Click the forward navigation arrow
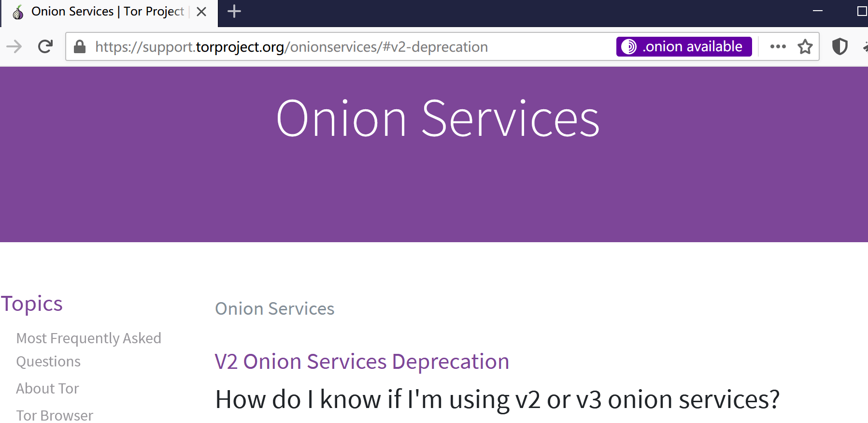Screen dimensions: 868x423 tap(14, 46)
